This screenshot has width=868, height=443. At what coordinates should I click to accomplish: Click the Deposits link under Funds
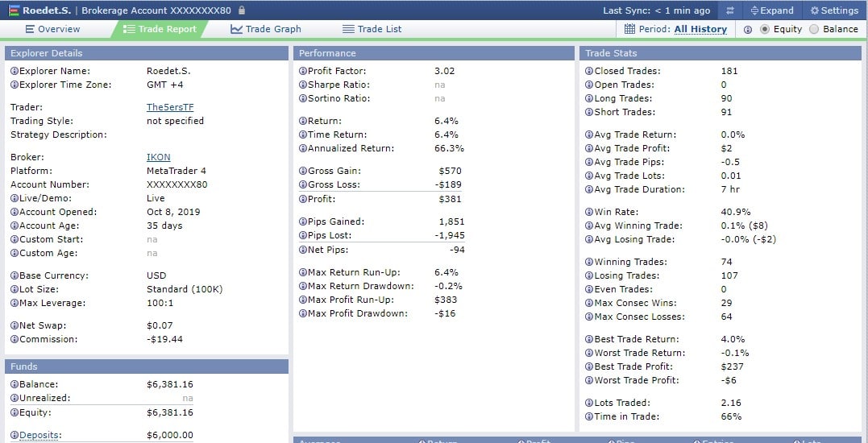coord(39,435)
